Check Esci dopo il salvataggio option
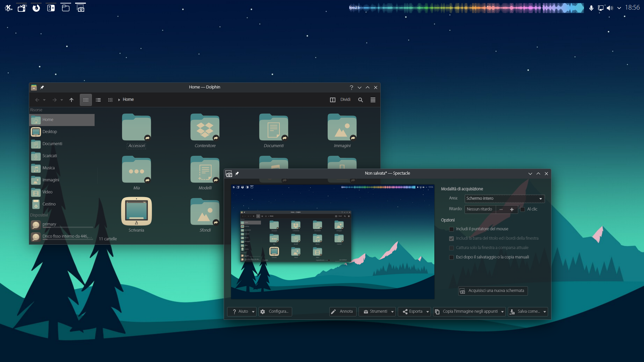Screen dimensions: 644x362 451,257
